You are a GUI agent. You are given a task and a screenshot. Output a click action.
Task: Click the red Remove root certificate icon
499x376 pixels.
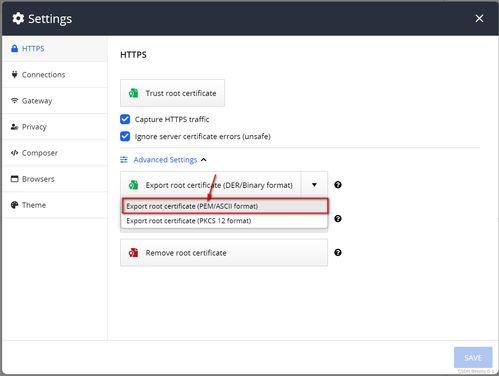133,253
